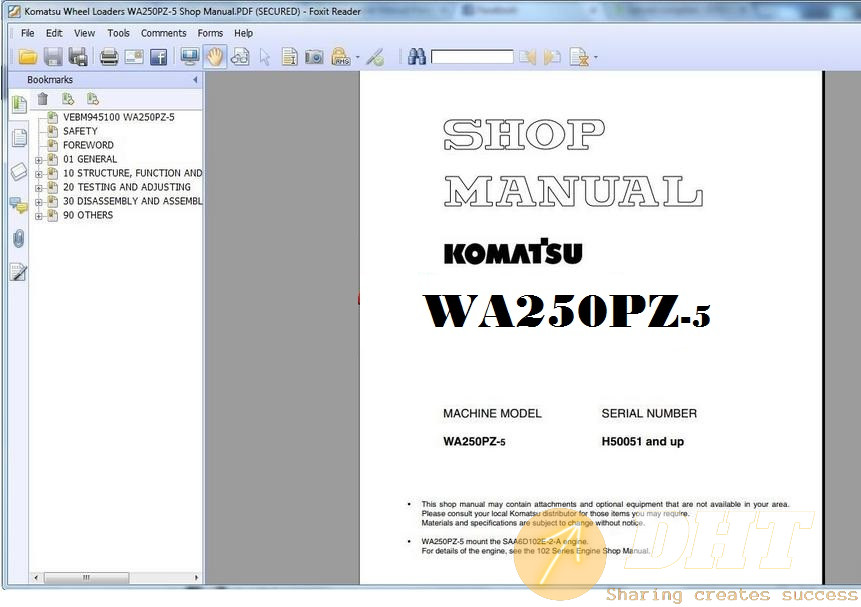Click the page icon after the search arrows
This screenshot has height=607, width=861.
pyautogui.click(x=579, y=57)
